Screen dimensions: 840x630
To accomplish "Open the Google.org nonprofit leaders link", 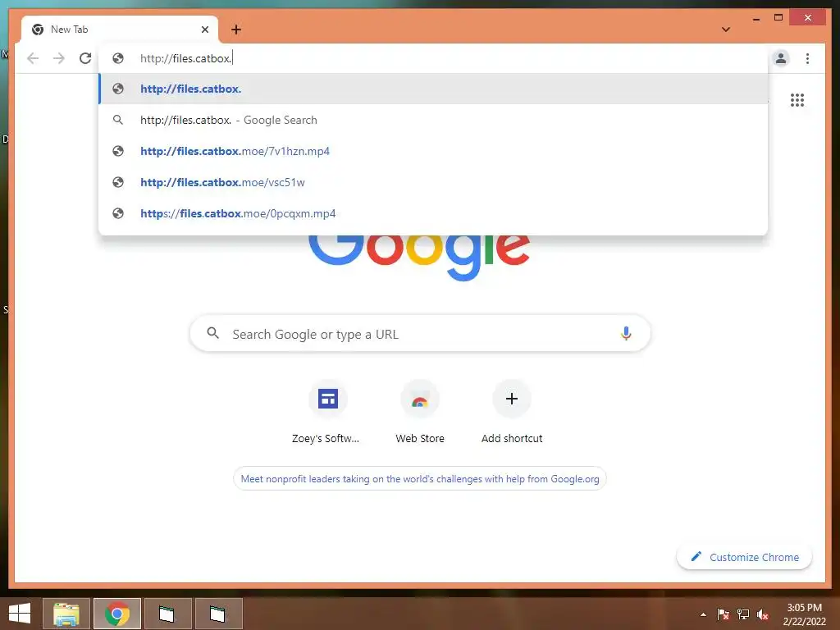I will pos(420,478).
